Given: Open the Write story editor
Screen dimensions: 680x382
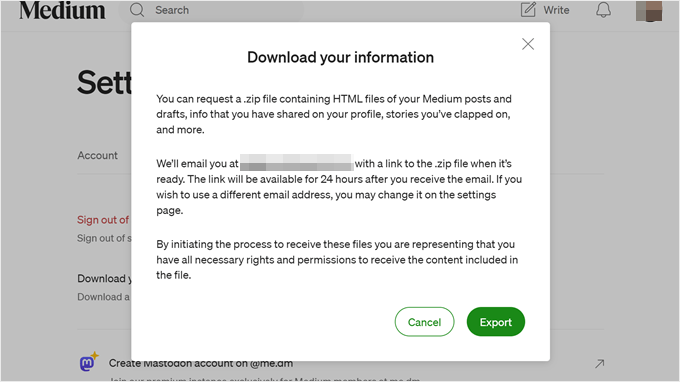Looking at the screenshot, I should click(x=545, y=10).
